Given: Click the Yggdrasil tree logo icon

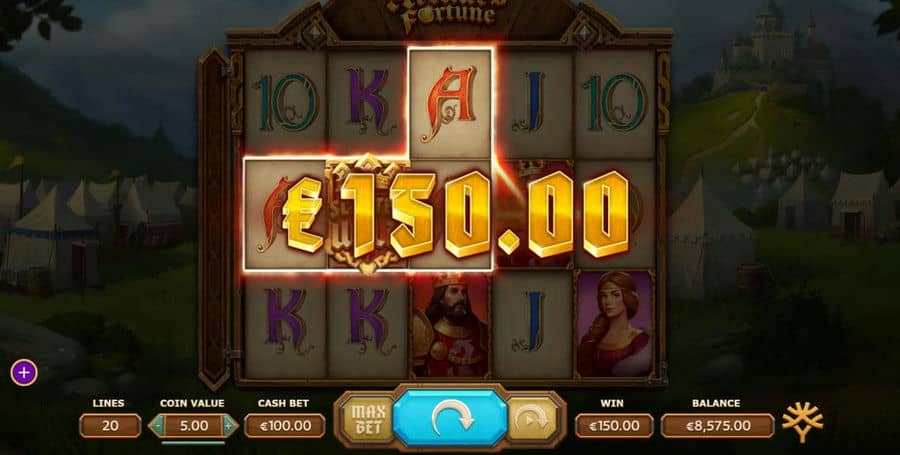Looking at the screenshot, I should click(803, 422).
